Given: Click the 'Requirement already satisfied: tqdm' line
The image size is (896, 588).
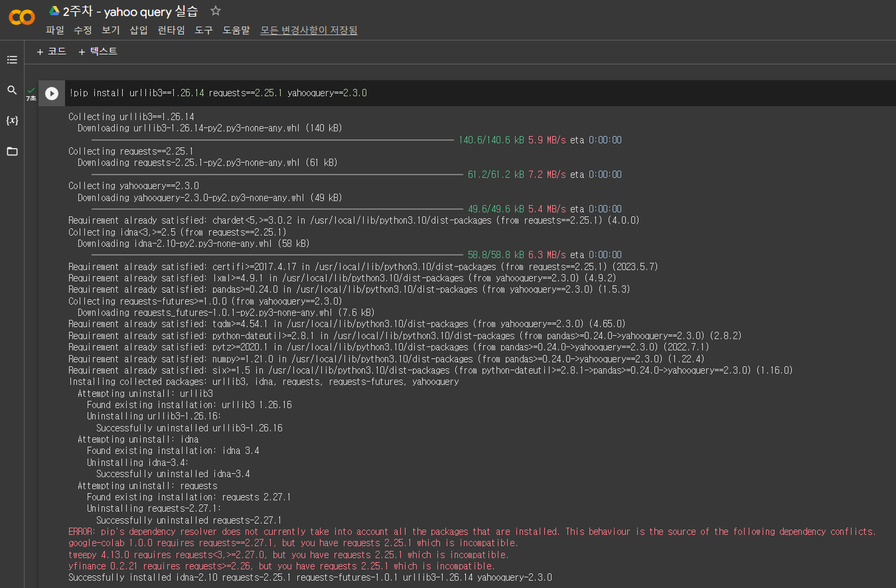Looking at the screenshot, I should (347, 324).
